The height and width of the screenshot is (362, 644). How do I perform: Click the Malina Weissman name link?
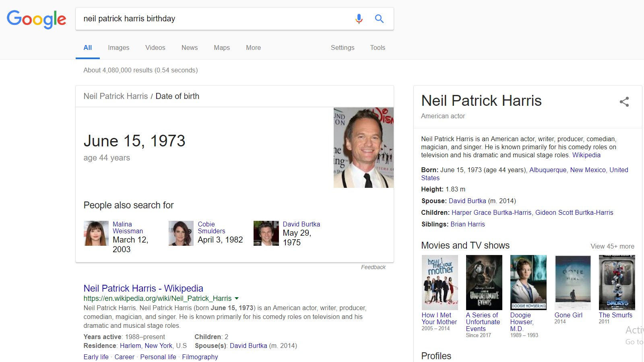pyautogui.click(x=128, y=228)
